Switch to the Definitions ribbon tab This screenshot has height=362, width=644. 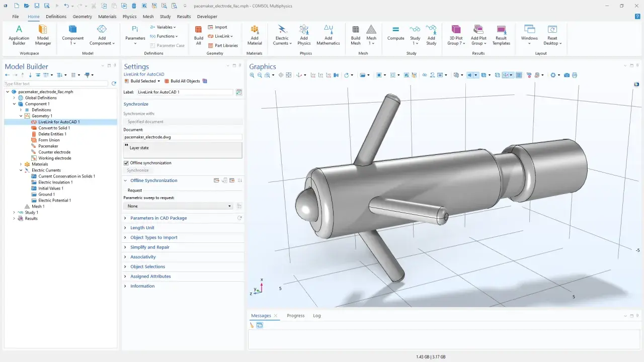pyautogui.click(x=56, y=17)
